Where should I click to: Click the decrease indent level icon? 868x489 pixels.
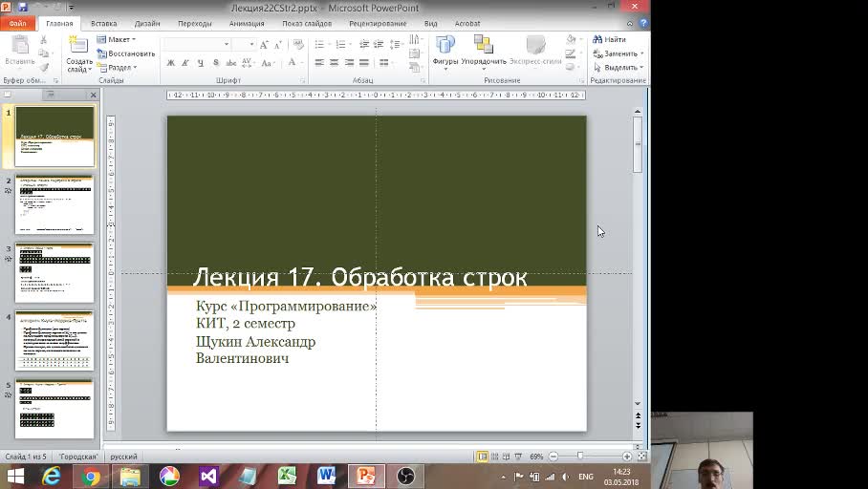pyautogui.click(x=364, y=44)
